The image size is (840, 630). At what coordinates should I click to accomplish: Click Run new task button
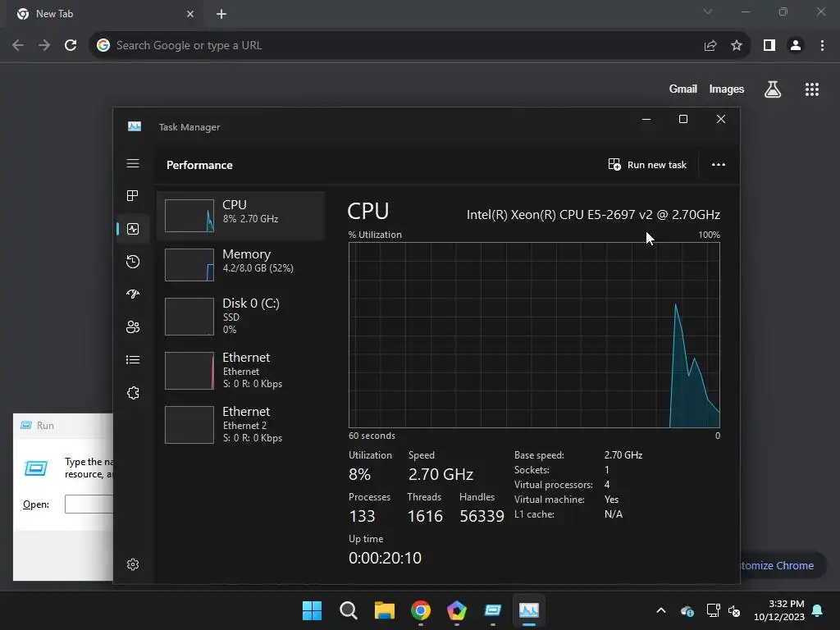[x=647, y=164]
